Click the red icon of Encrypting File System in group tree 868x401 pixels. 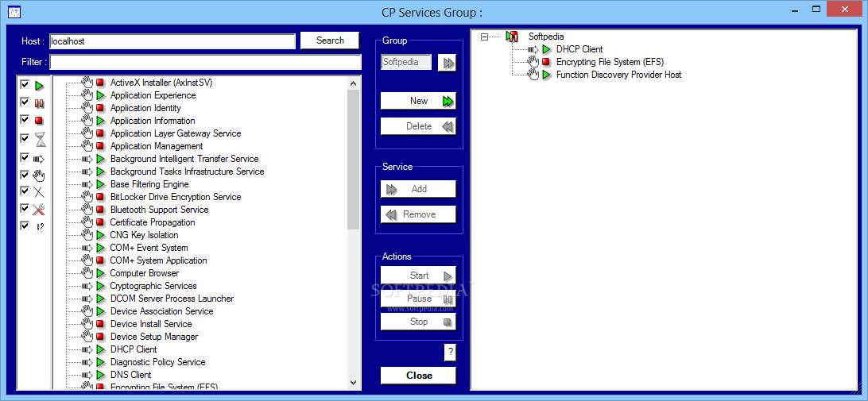[546, 62]
